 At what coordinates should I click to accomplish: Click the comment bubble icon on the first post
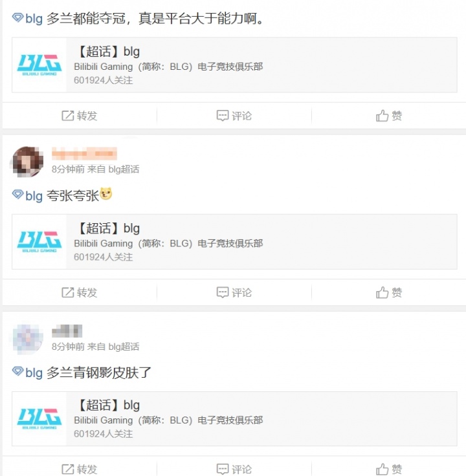click(x=223, y=116)
